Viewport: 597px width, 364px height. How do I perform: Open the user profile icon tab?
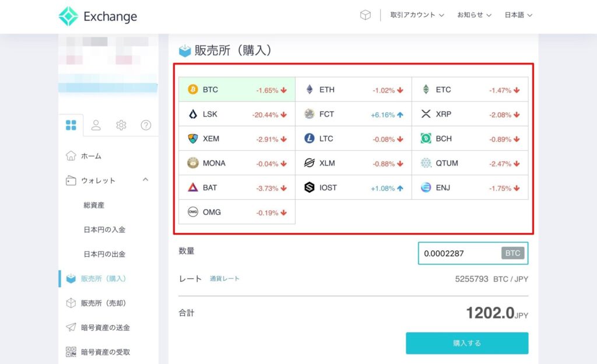tap(96, 125)
